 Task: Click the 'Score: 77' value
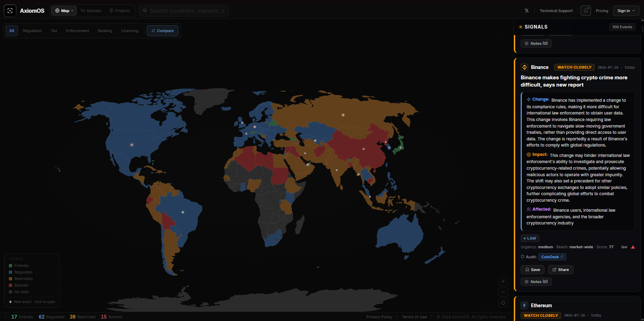click(x=605, y=247)
